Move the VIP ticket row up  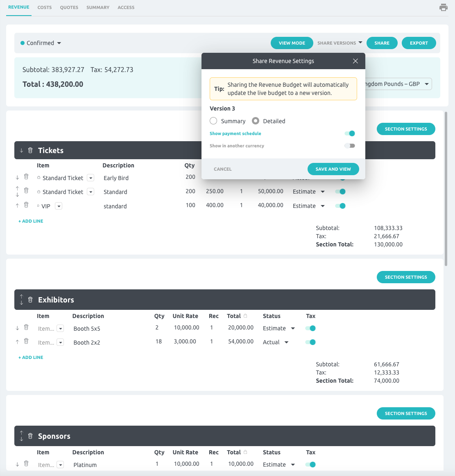pyautogui.click(x=17, y=206)
